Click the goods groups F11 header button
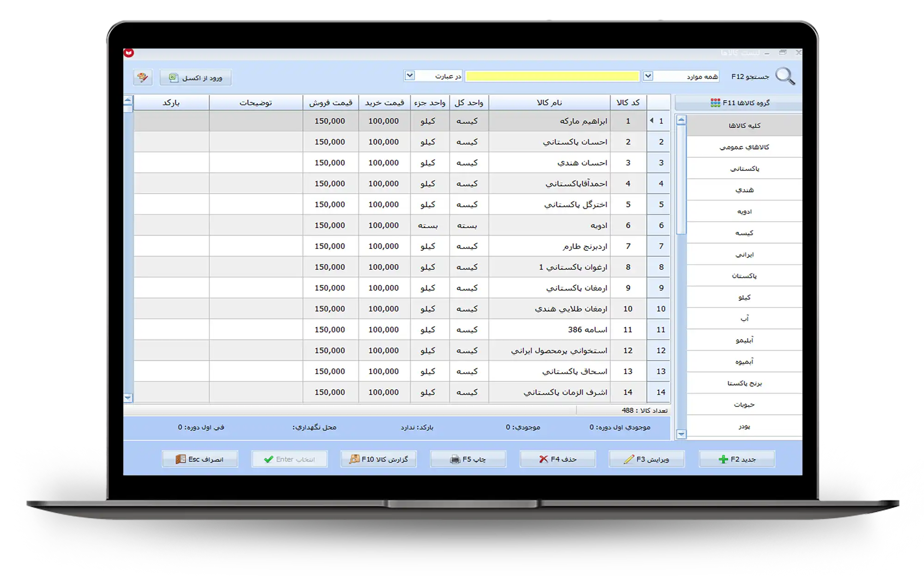The width and height of the screenshot is (924, 576). pos(739,103)
